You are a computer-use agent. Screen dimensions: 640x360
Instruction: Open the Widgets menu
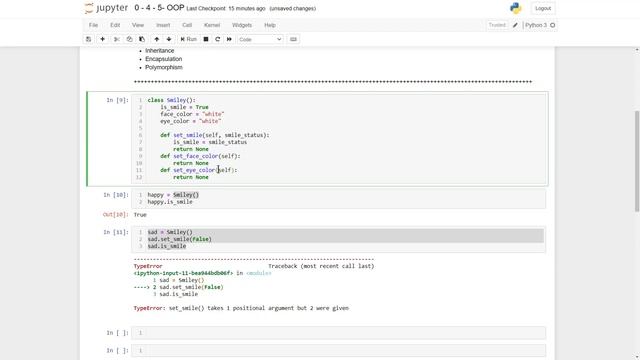tap(242, 25)
